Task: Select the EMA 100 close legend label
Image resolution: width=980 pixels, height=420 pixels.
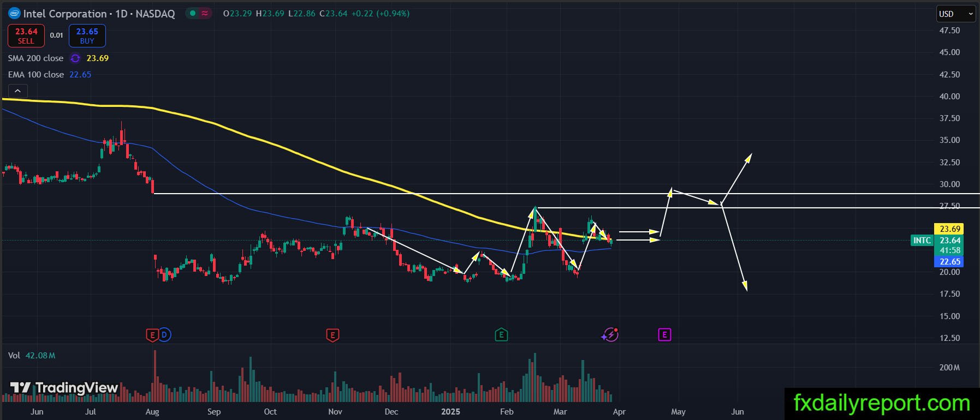Action: click(35, 75)
